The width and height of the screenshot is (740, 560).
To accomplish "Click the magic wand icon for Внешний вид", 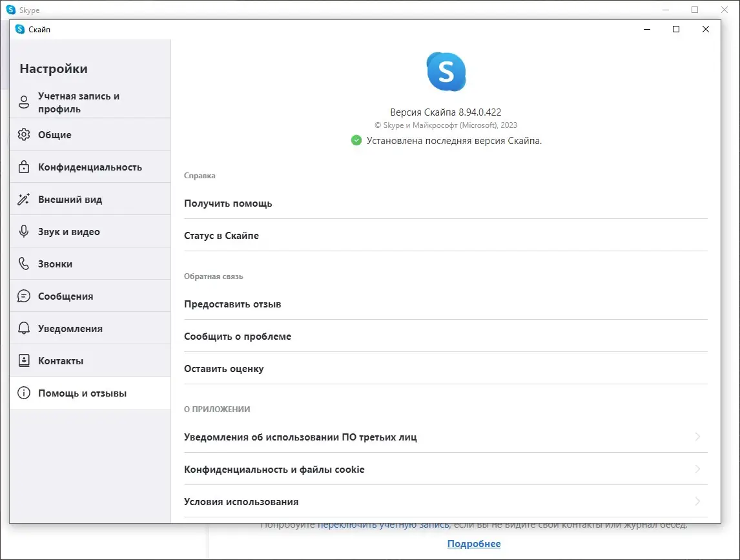I will pos(24,199).
